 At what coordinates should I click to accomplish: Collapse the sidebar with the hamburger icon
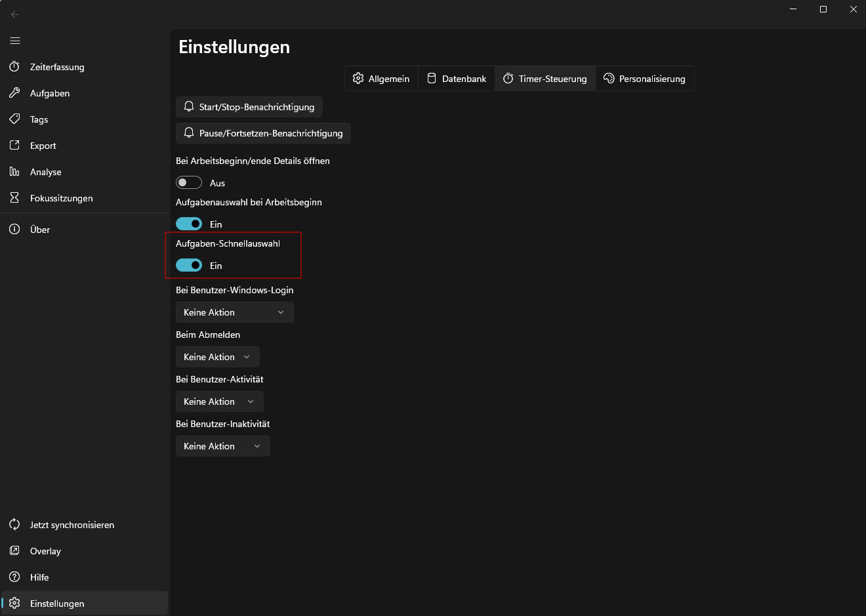[x=15, y=41]
